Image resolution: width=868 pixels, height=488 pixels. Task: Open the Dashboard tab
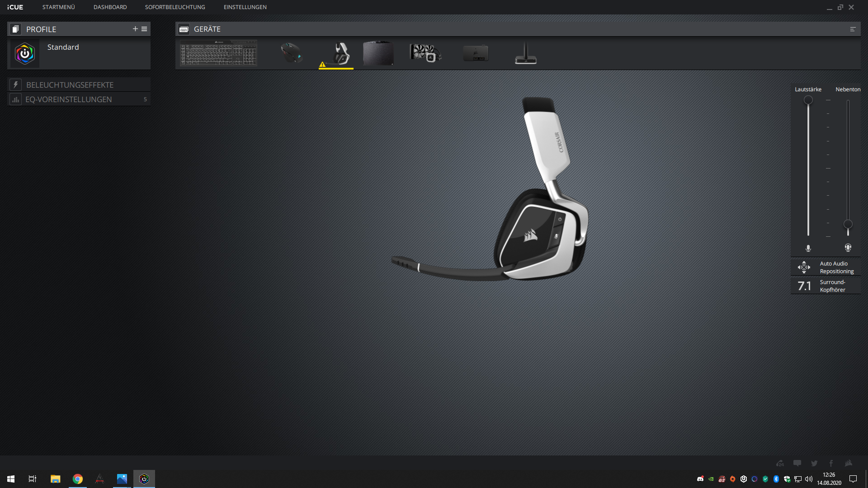[x=110, y=7]
